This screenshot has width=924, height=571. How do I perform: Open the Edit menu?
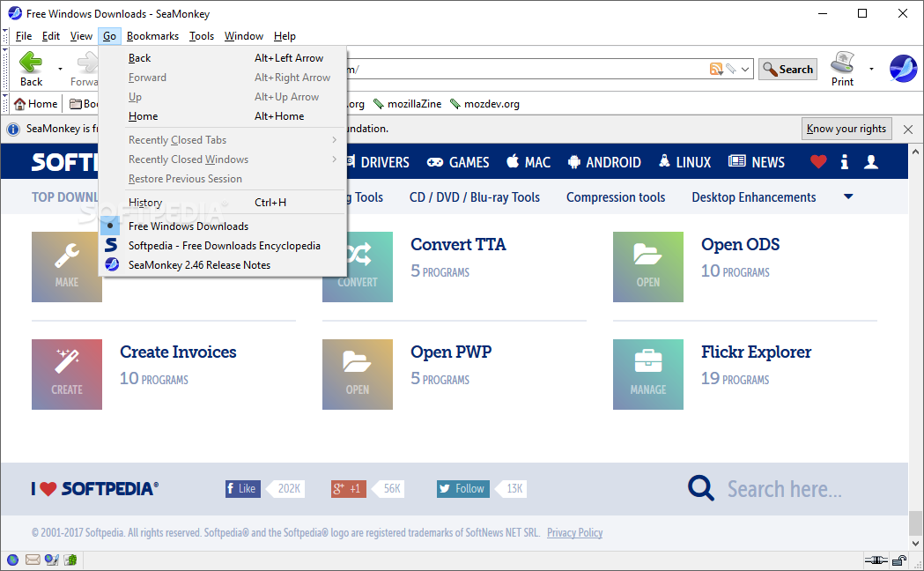point(51,36)
